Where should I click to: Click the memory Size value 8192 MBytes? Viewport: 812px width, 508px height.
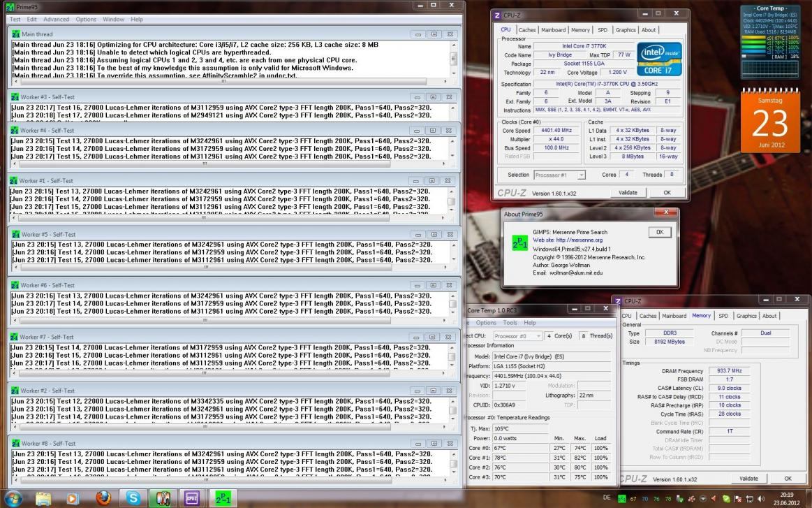click(x=669, y=342)
